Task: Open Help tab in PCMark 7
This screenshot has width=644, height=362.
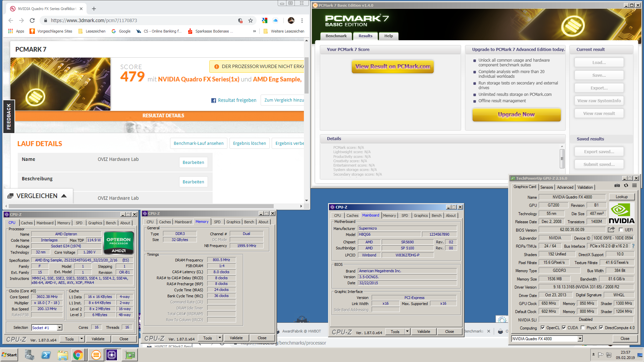Action: click(x=388, y=36)
